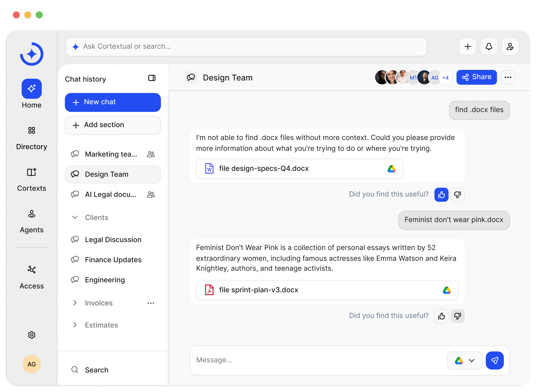
Task: Click the 'find .docx files' message bubble
Action: (x=479, y=110)
